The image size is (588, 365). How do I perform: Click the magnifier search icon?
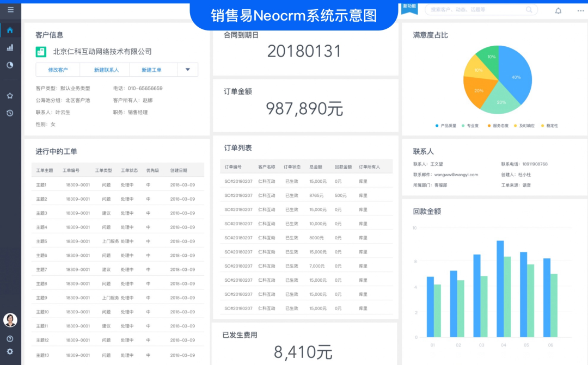[529, 10]
